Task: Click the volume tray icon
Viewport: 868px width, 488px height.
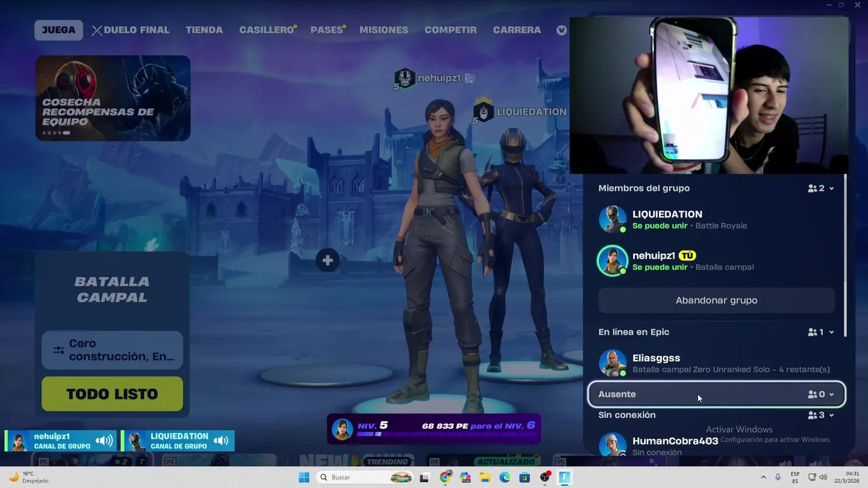Action: coord(824,477)
